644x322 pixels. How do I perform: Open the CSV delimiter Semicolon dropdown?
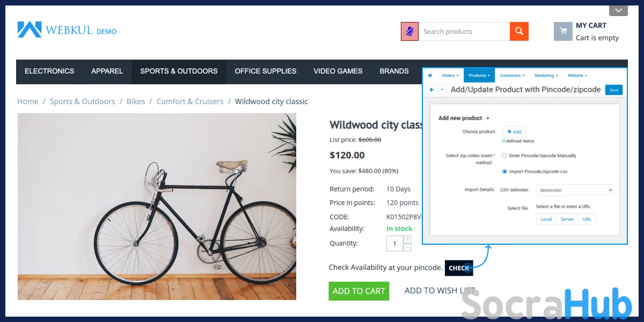pos(574,190)
